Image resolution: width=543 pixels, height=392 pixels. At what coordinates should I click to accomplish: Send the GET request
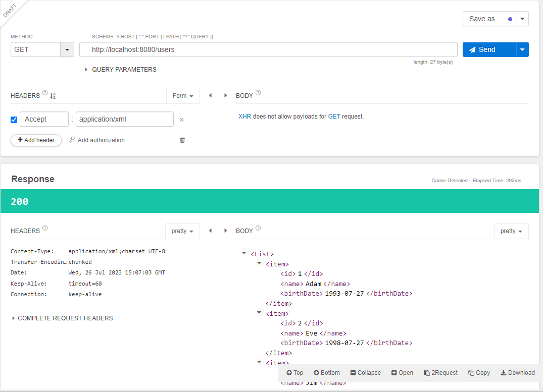pyautogui.click(x=489, y=50)
